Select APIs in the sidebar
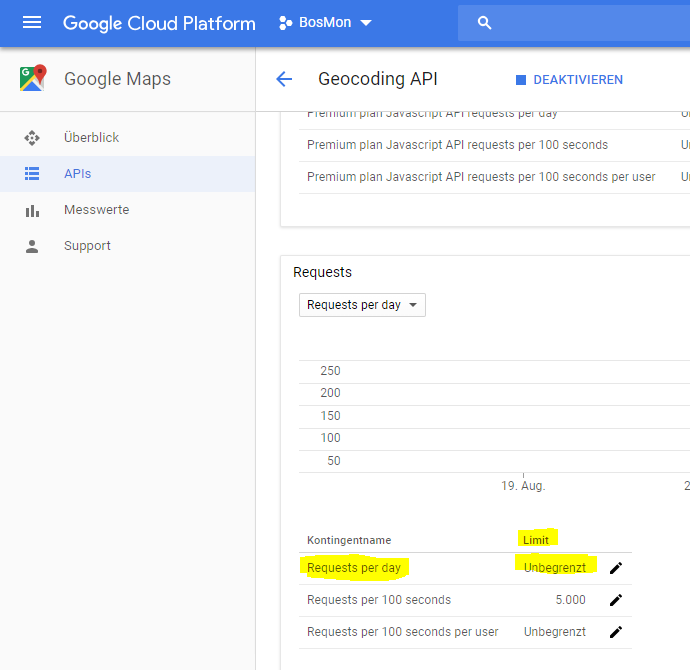The height and width of the screenshot is (670, 690). point(128,174)
